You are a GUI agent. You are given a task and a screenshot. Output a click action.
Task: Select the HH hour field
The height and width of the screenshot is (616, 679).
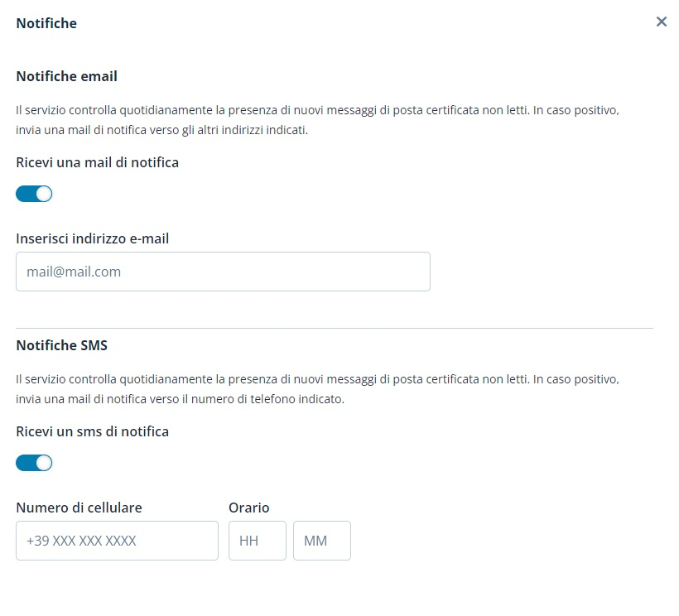[257, 541]
